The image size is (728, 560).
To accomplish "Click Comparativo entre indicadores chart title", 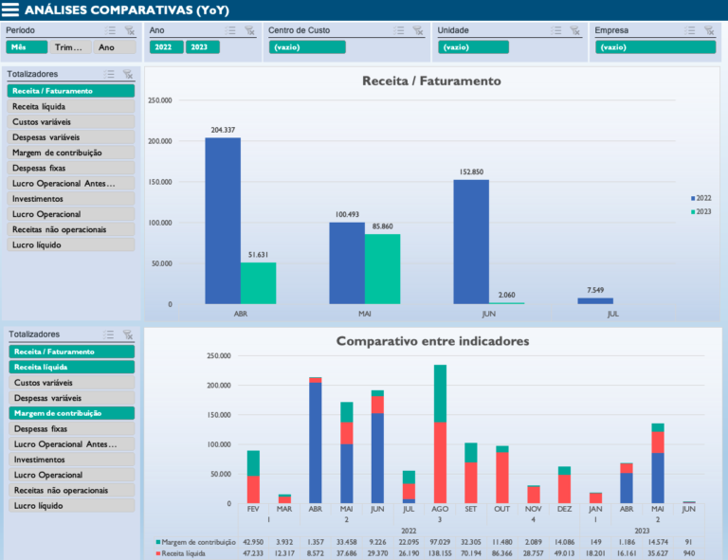I will [x=432, y=341].
